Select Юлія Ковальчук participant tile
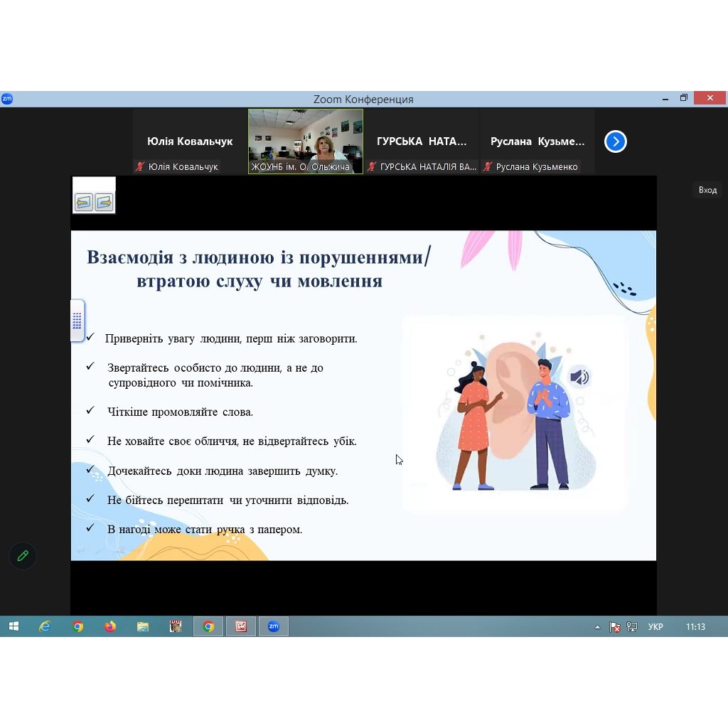 pyautogui.click(x=189, y=141)
